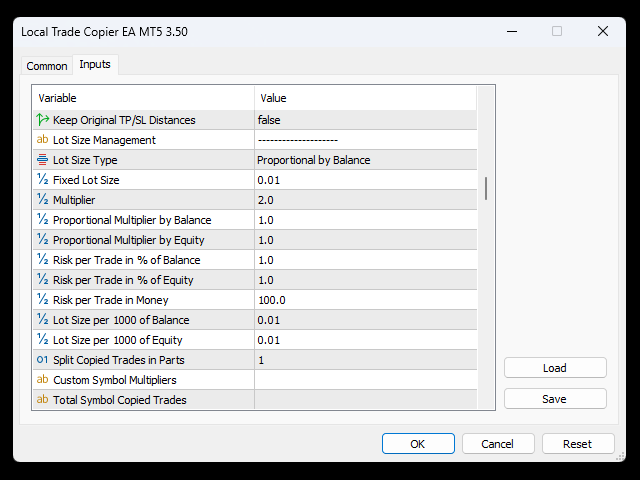Click the empty Custom Symbol Multipliers value field
The width and height of the screenshot is (640, 480).
pyautogui.click(x=366, y=380)
